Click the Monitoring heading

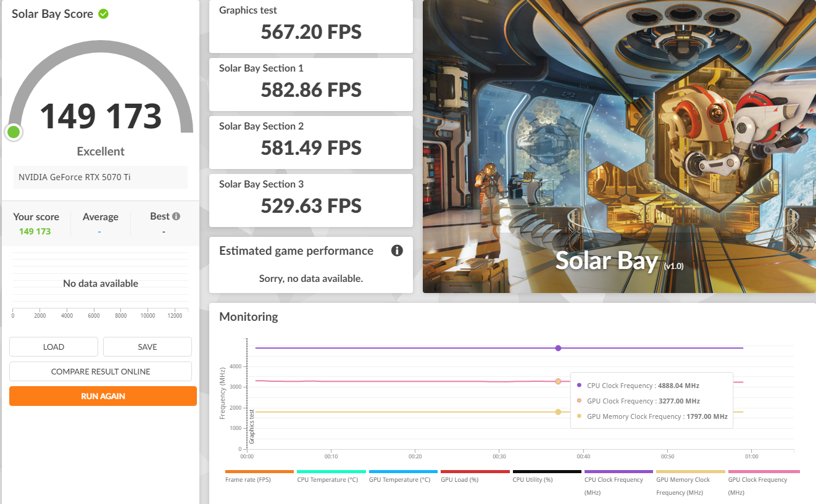(x=249, y=316)
